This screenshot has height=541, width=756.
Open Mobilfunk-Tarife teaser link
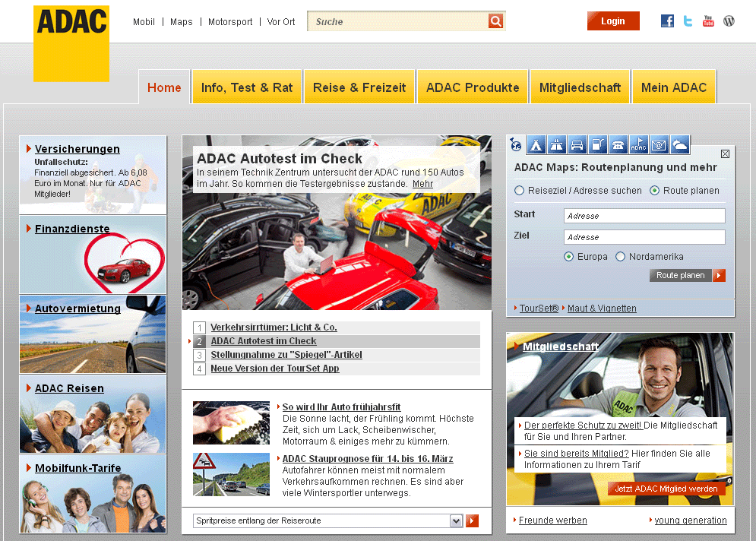[x=78, y=468]
